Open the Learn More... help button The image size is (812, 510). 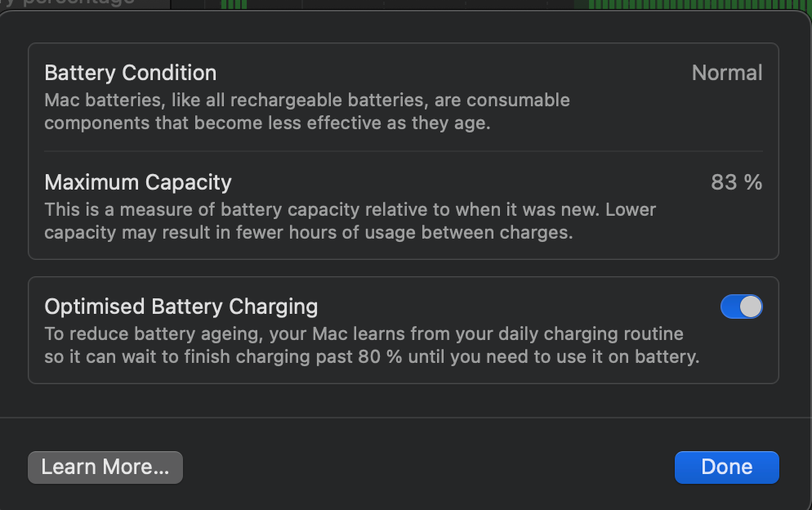(105, 467)
